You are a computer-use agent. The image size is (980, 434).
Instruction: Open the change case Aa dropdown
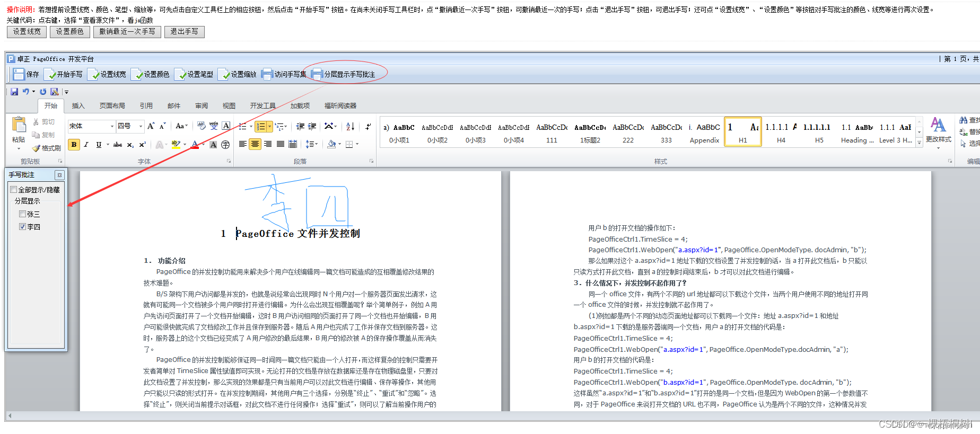[x=182, y=126]
